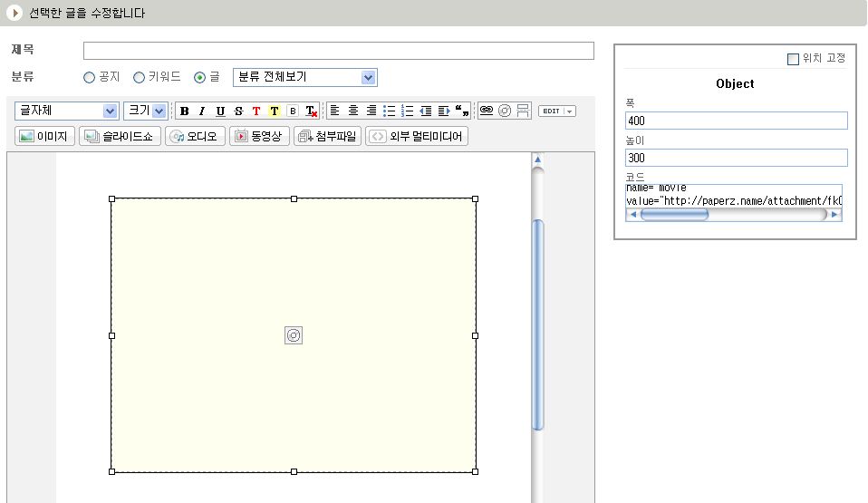
Task: Click the 첨부파일 attachment button
Action: pyautogui.click(x=328, y=136)
